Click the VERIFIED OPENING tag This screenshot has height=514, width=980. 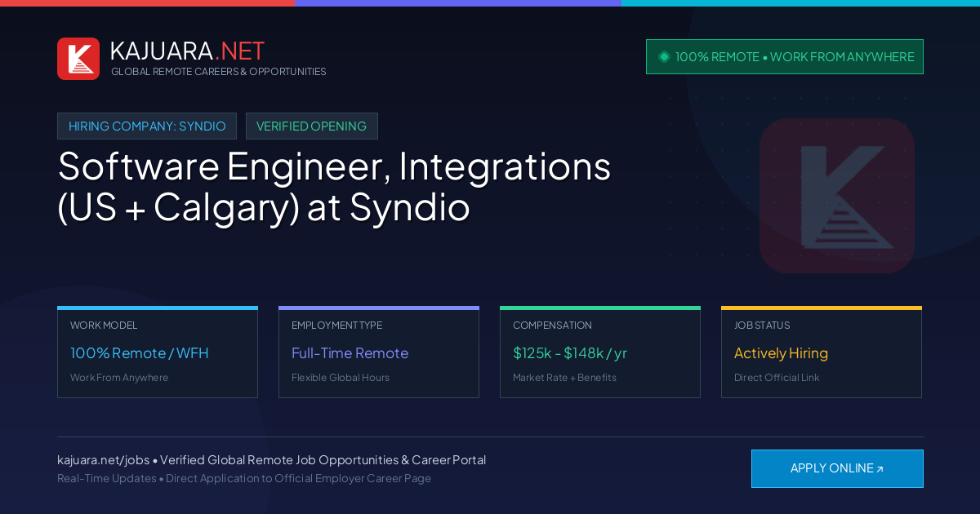point(312,126)
